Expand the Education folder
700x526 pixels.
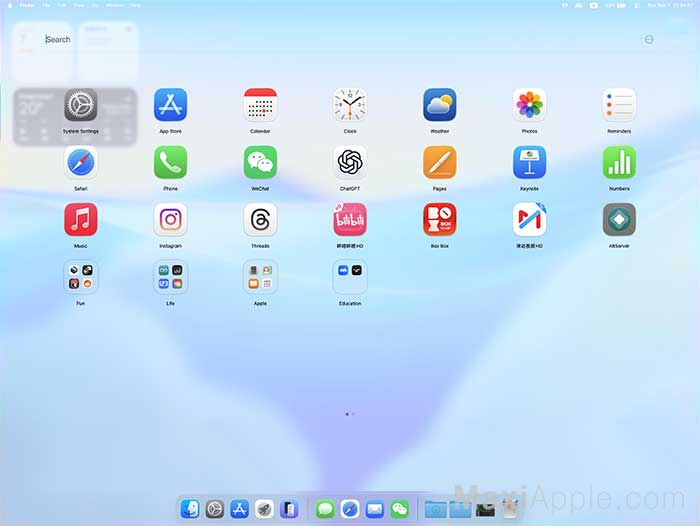(x=350, y=277)
